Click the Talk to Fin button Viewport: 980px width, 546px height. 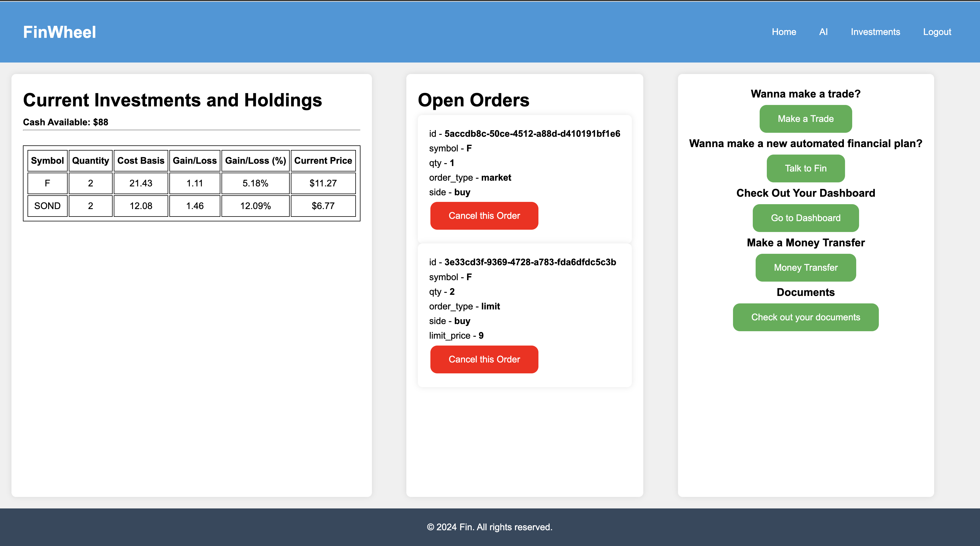pyautogui.click(x=805, y=168)
